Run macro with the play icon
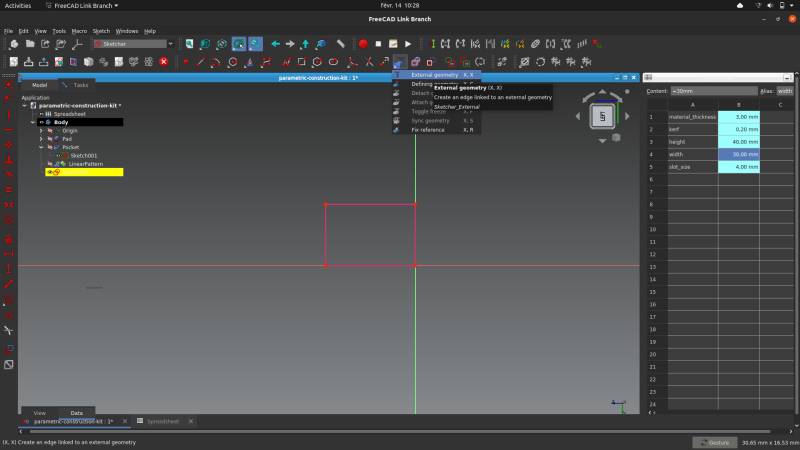The height and width of the screenshot is (450, 800). pyautogui.click(x=408, y=44)
